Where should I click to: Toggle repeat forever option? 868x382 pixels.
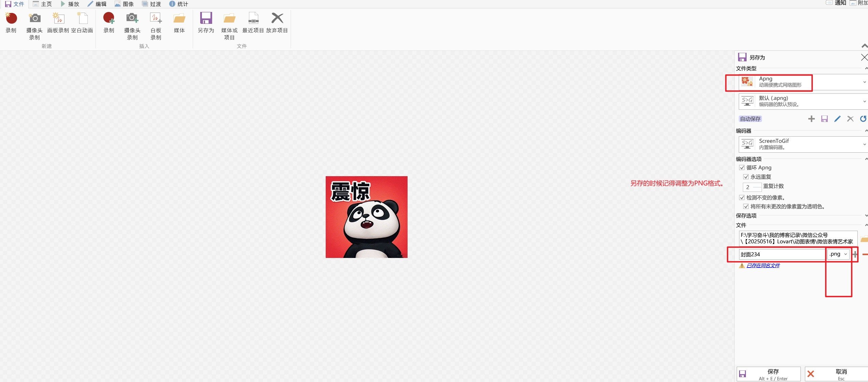(x=746, y=177)
